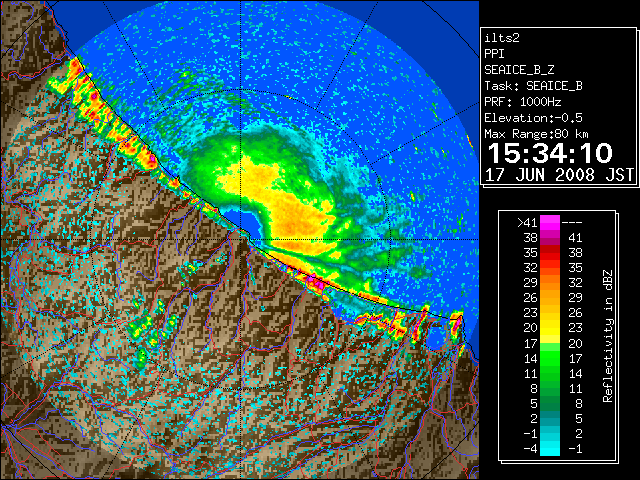Viewport: 640px width, 480px height.
Task: Click the "ilts2" radar site label
Action: point(502,38)
